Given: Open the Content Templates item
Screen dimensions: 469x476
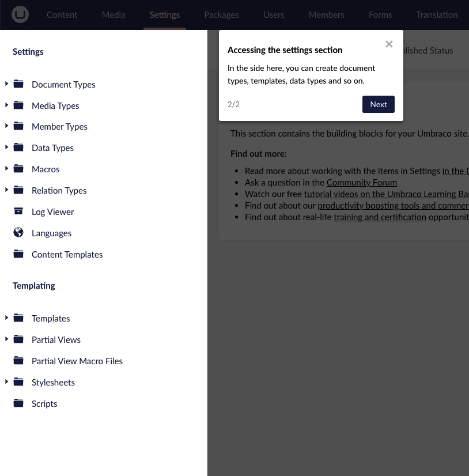Looking at the screenshot, I should [67, 254].
